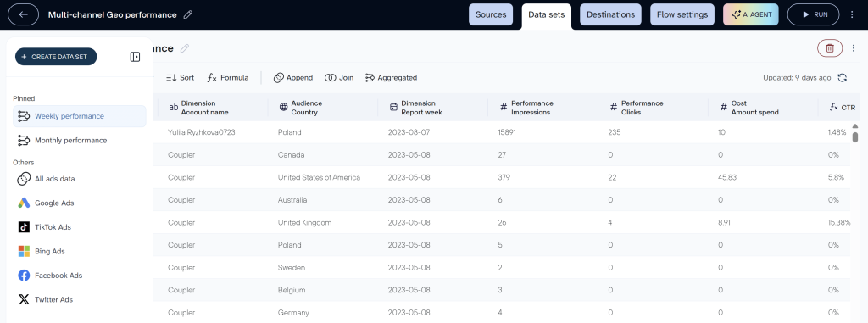Viewport: 868px width, 323px height.
Task: Click the All ads data append icon
Action: [24, 179]
